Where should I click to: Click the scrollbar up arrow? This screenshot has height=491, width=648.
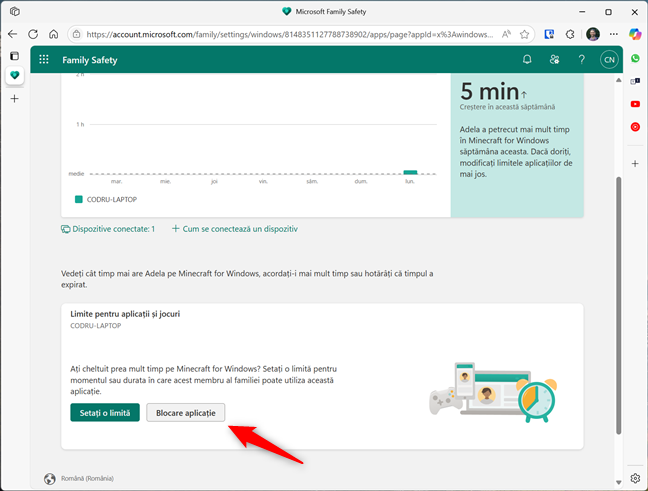619,80
